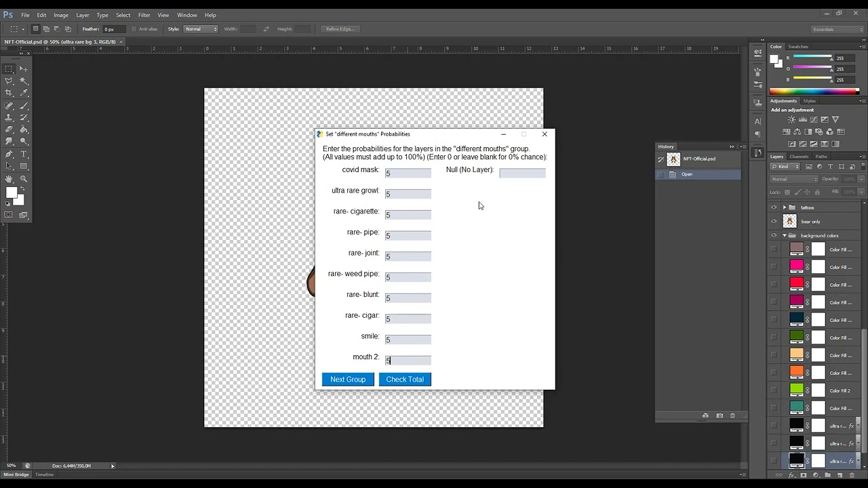This screenshot has height=488, width=868.
Task: Open the Filter menu
Action: 144,15
